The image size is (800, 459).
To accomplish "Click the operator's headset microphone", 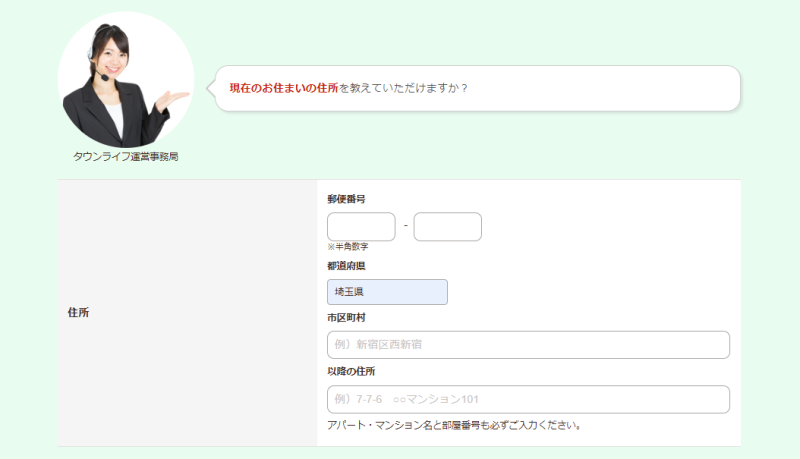I will (104, 77).
